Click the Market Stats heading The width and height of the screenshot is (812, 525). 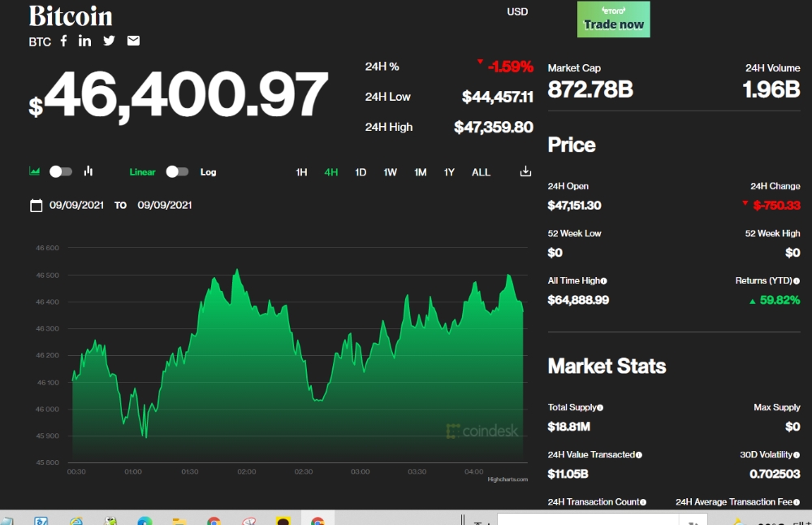click(x=607, y=367)
